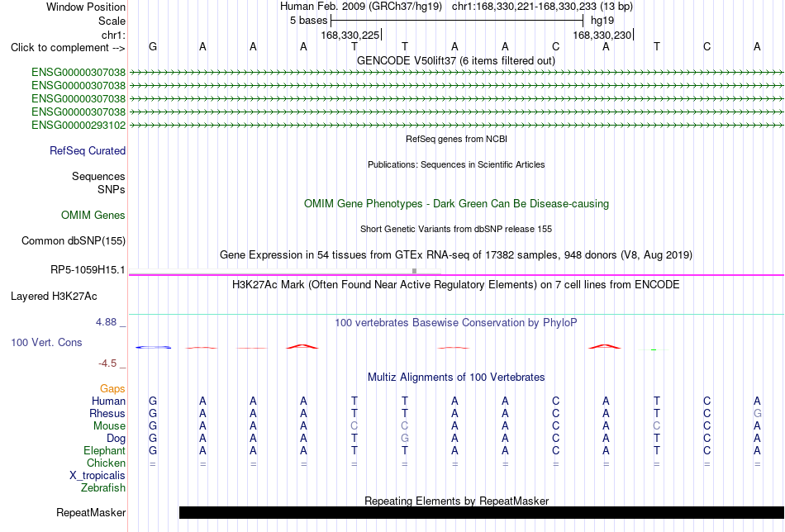
Task: Click the hg19 label beside scale bar
Action: pyautogui.click(x=602, y=21)
